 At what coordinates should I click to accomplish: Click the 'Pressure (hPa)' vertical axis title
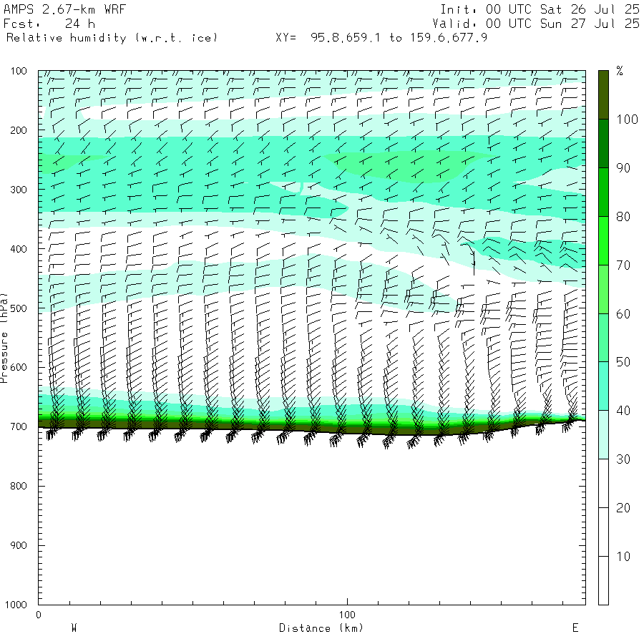pos(4,338)
